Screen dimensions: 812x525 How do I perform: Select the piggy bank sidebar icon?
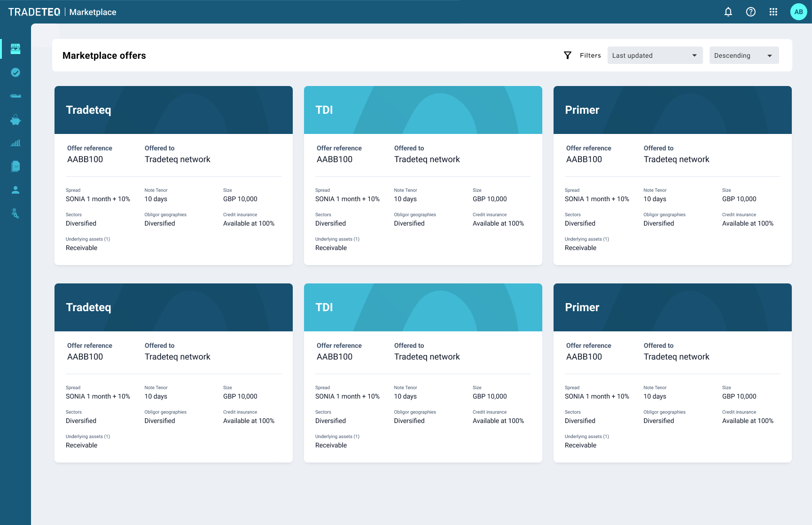click(x=16, y=120)
